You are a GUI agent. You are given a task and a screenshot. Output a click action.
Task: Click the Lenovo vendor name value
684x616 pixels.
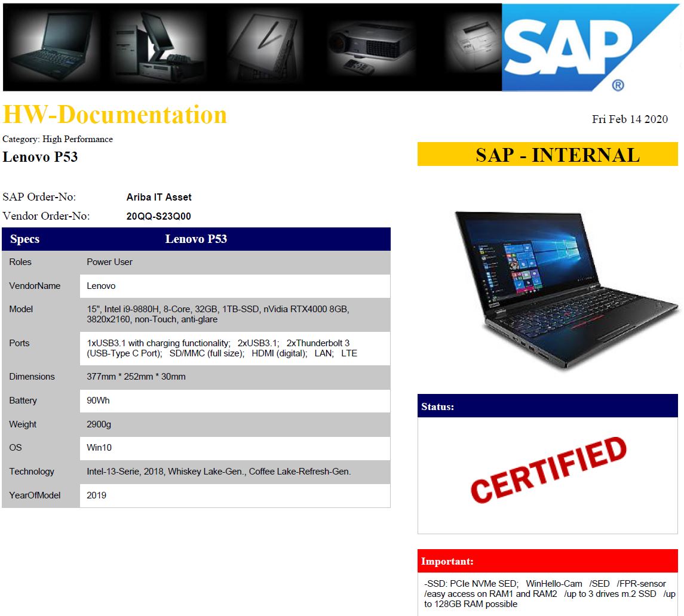click(101, 286)
